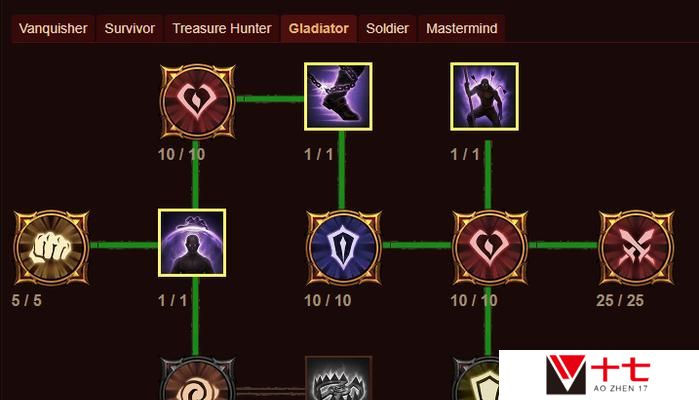Click the heart node left of crossed swords

click(490, 247)
